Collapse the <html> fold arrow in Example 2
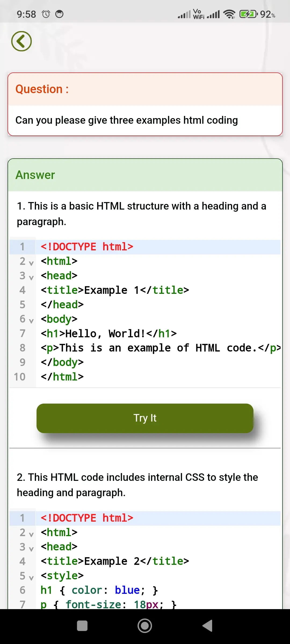Viewport: 290px width, 644px height. (31, 535)
